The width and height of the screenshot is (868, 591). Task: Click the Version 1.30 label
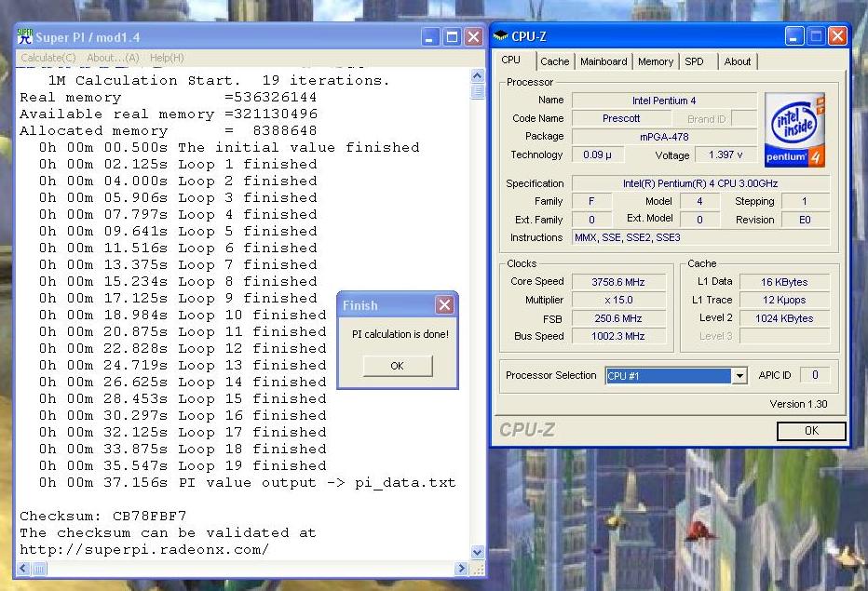(x=798, y=404)
